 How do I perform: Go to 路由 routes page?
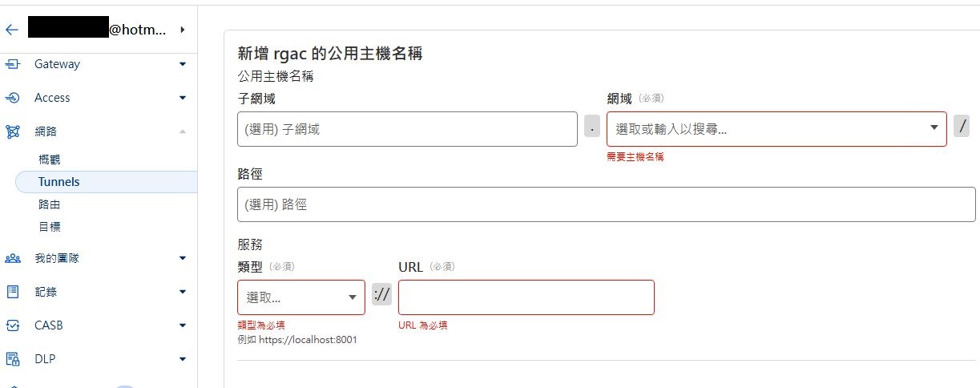[50, 204]
